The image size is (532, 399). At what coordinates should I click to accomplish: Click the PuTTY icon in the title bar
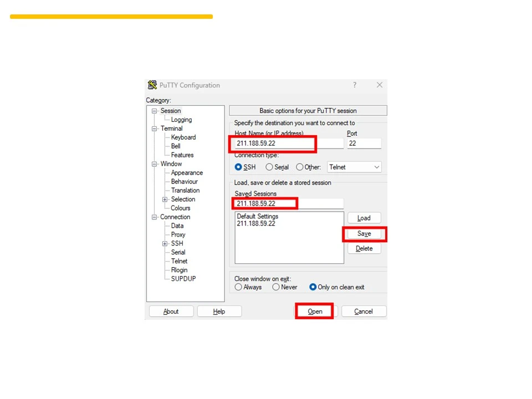pyautogui.click(x=152, y=85)
